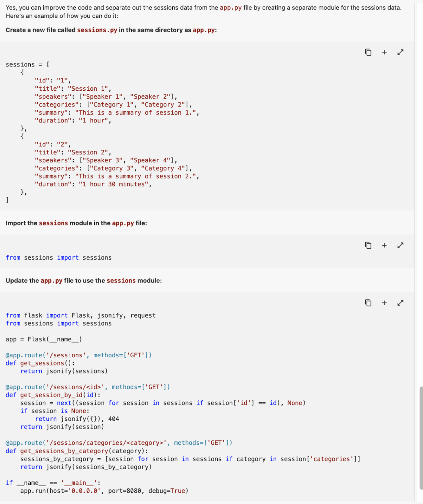Copy the standalone import statement block
The width and height of the screenshot is (423, 504).
tap(368, 245)
